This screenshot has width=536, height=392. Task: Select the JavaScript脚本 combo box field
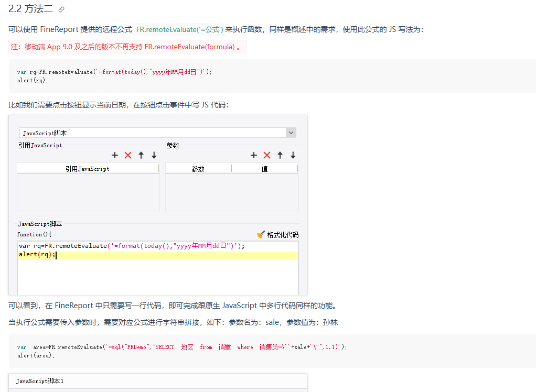point(157,133)
